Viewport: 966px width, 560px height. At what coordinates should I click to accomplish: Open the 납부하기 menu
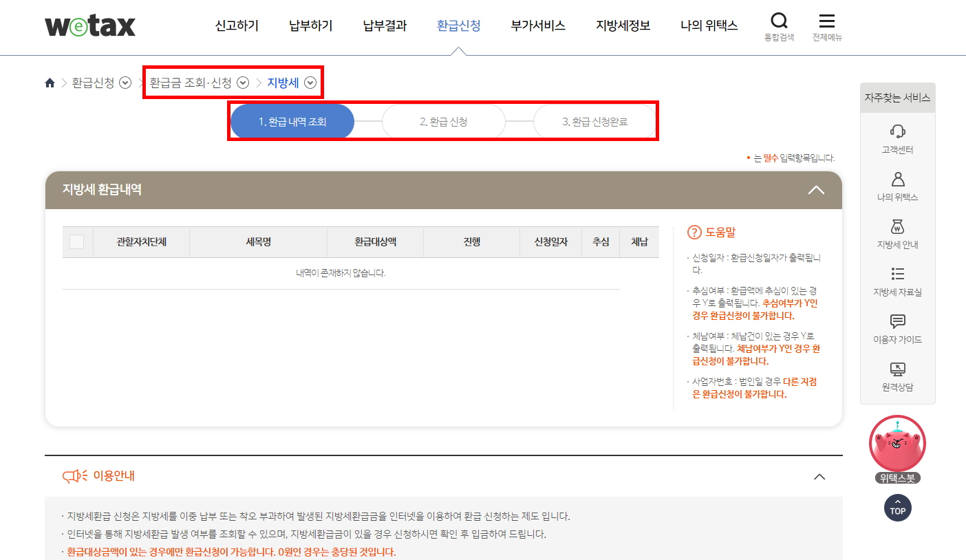pyautogui.click(x=311, y=26)
